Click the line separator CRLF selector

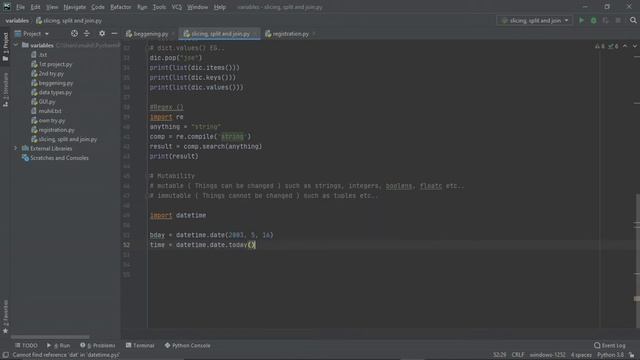518,355
